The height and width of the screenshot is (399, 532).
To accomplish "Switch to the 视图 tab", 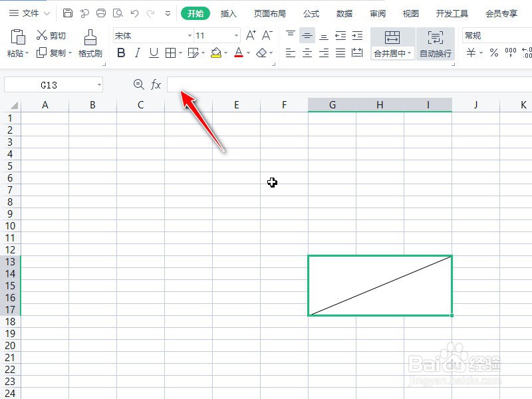I will pos(410,13).
